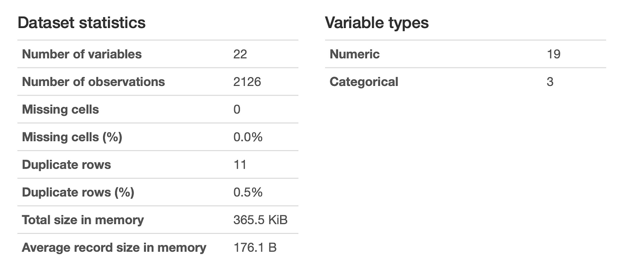644x278 pixels.
Task: Click the value 22 for variables
Action: click(240, 54)
